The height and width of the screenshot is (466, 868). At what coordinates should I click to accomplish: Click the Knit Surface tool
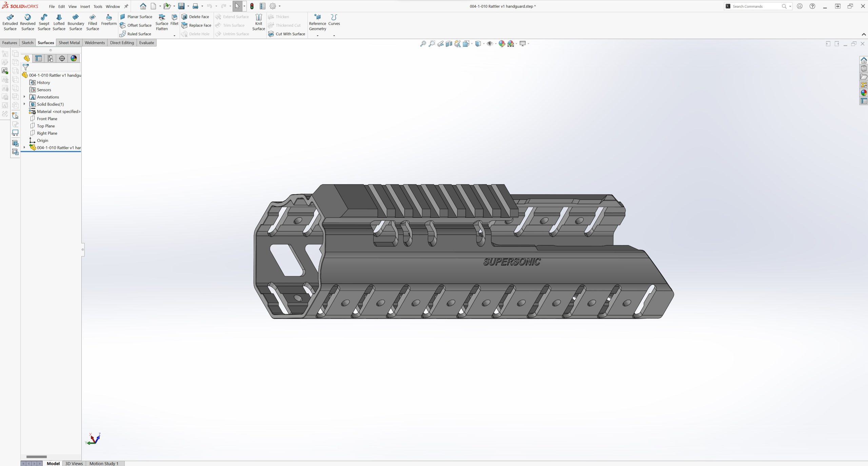click(258, 22)
